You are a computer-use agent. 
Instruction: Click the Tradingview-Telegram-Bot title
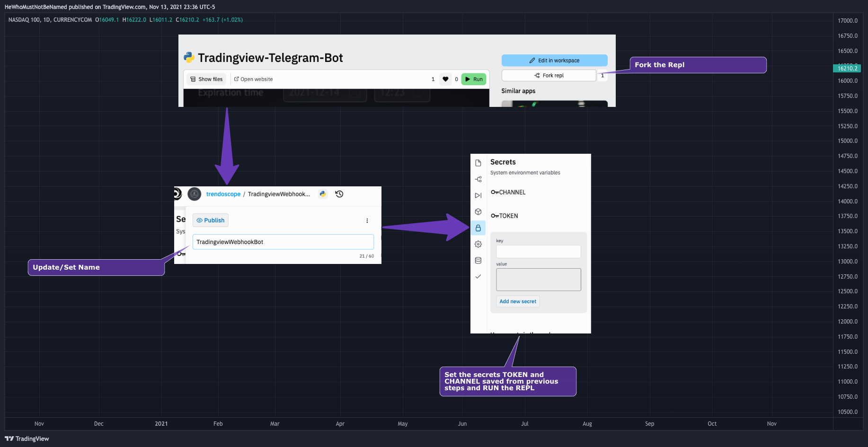[x=270, y=58]
